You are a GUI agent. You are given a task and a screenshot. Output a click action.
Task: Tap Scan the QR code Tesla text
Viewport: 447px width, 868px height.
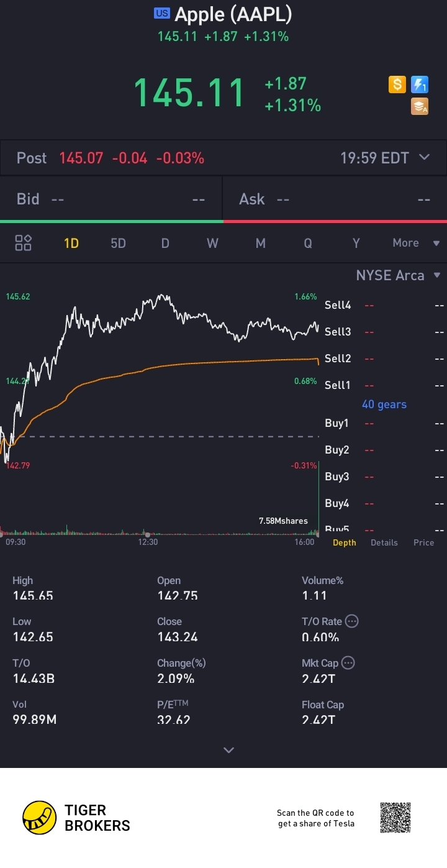point(315,818)
